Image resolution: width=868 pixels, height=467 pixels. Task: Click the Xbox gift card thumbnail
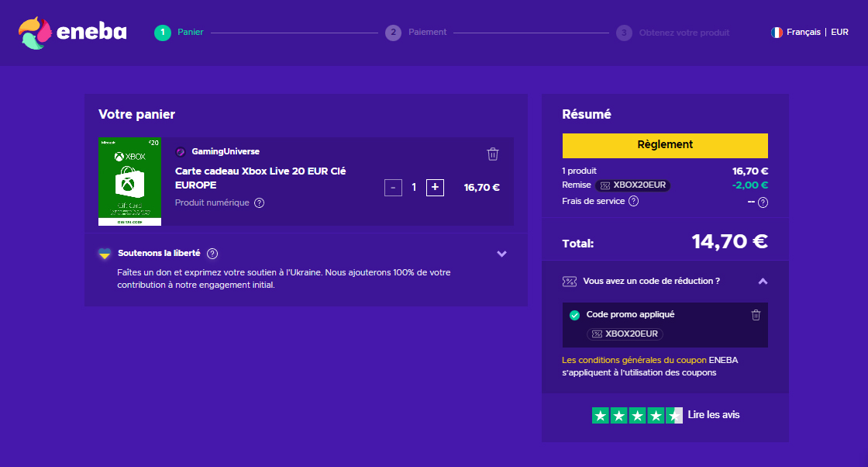point(129,182)
